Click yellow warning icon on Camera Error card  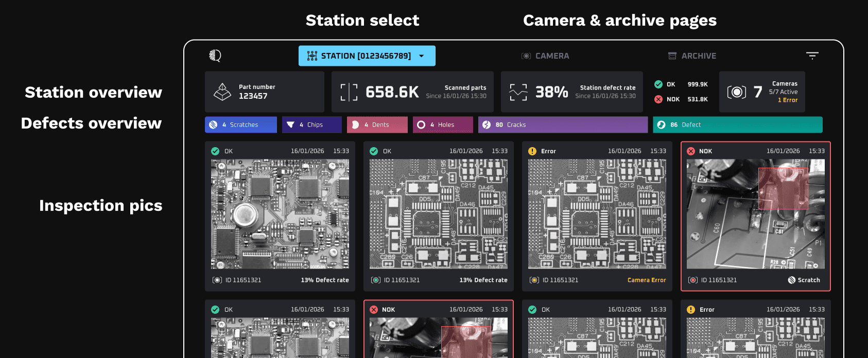pyautogui.click(x=532, y=151)
